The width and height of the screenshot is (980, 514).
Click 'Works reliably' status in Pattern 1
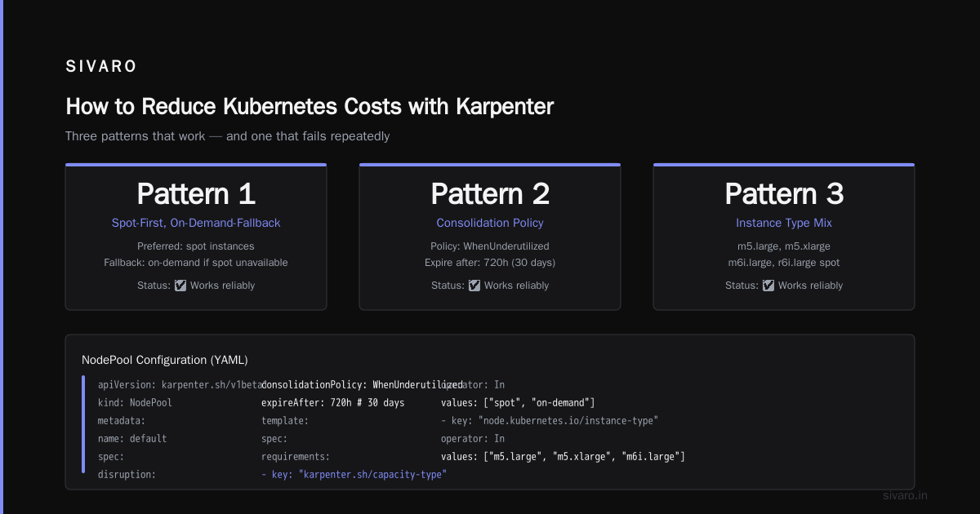click(222, 286)
